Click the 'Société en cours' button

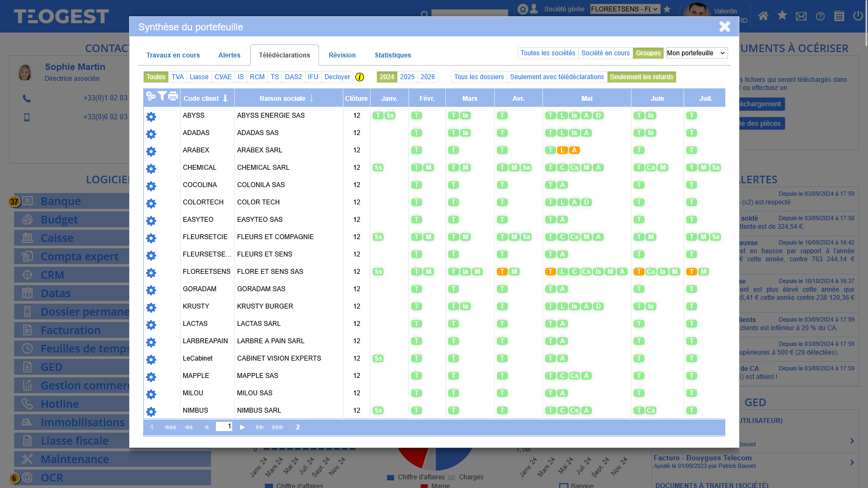click(x=605, y=53)
